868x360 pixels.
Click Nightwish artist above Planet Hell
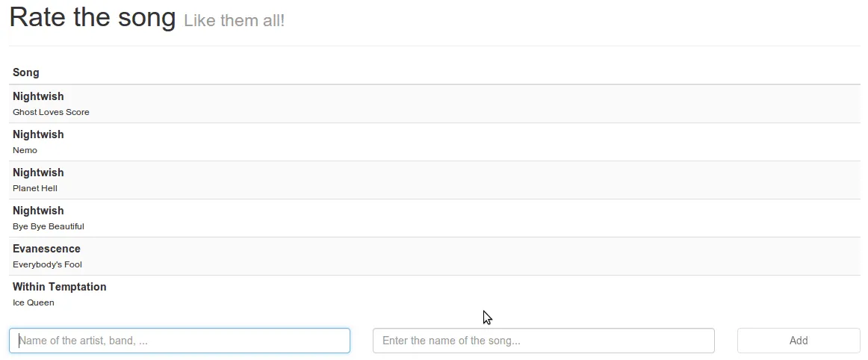38,173
